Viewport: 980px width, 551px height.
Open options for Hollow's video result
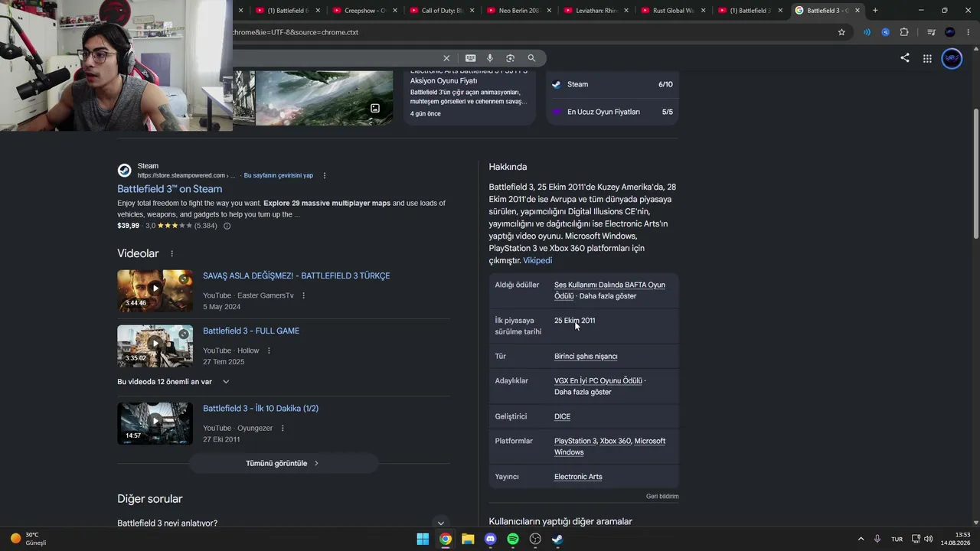click(x=269, y=350)
